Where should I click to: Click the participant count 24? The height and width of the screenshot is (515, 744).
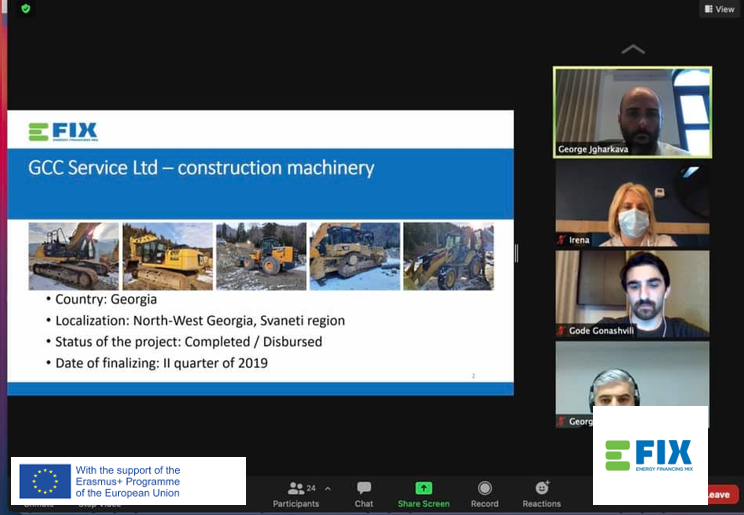(311, 488)
